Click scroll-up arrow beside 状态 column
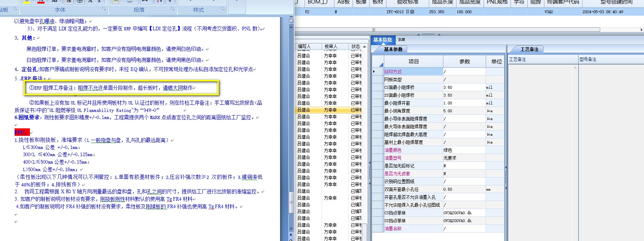The width and height of the screenshot is (644, 241). 364,46
